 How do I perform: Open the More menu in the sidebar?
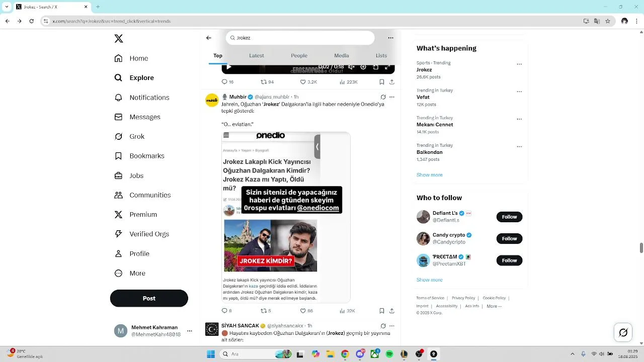(130, 274)
